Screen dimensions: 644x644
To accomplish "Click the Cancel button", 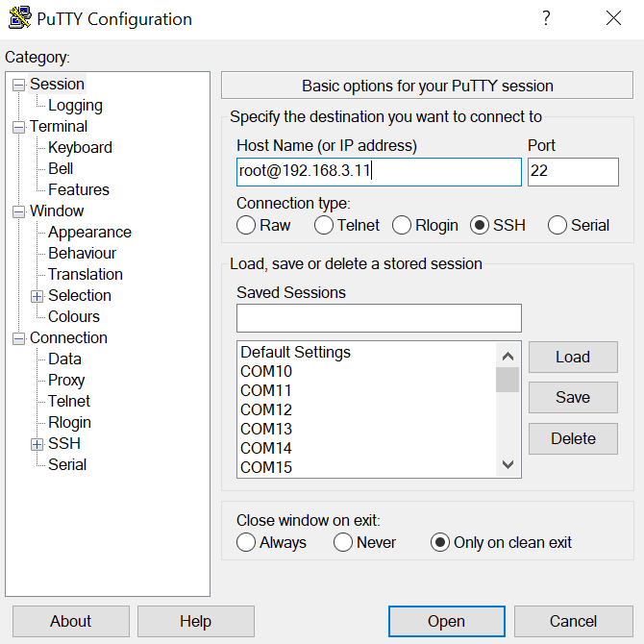I will coord(574,621).
